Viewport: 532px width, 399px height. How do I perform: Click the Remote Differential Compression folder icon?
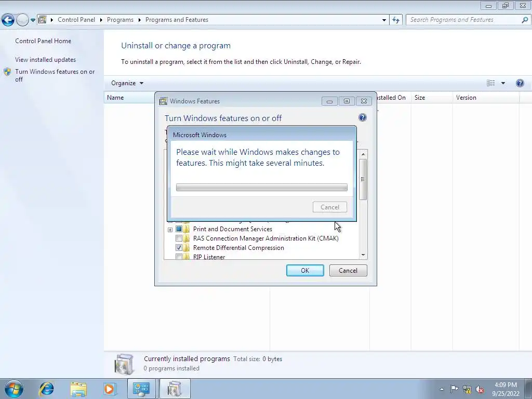tap(187, 248)
